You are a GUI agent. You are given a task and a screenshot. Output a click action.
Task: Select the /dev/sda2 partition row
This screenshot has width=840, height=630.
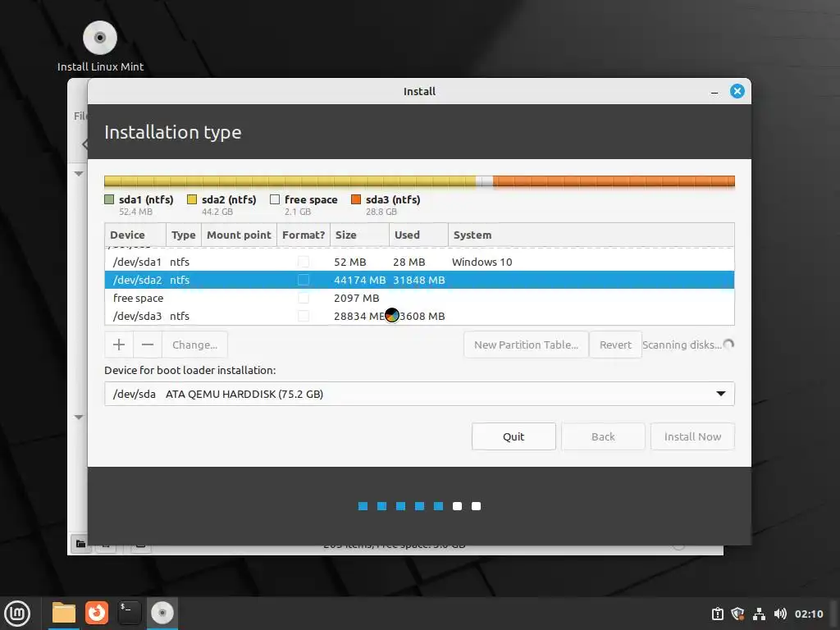(x=419, y=280)
